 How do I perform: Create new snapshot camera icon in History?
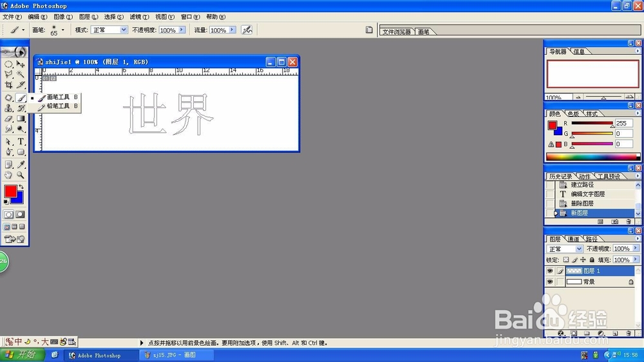pyautogui.click(x=614, y=222)
